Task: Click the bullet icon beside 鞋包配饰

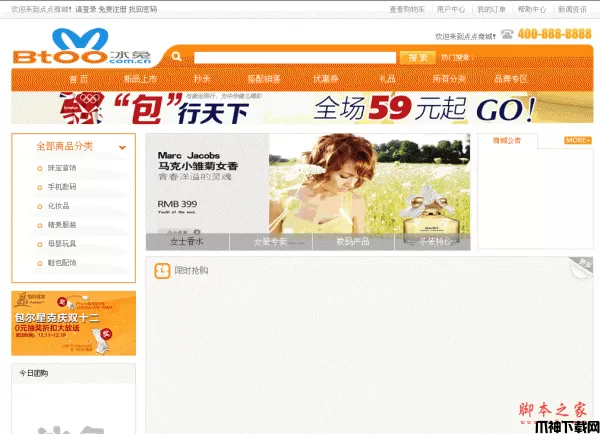Action: pyautogui.click(x=39, y=263)
